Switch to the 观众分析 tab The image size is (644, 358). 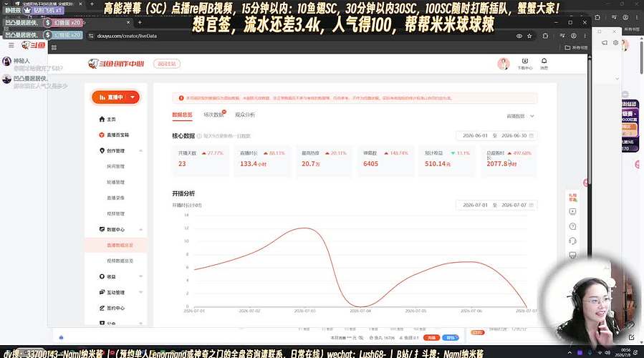pos(245,115)
